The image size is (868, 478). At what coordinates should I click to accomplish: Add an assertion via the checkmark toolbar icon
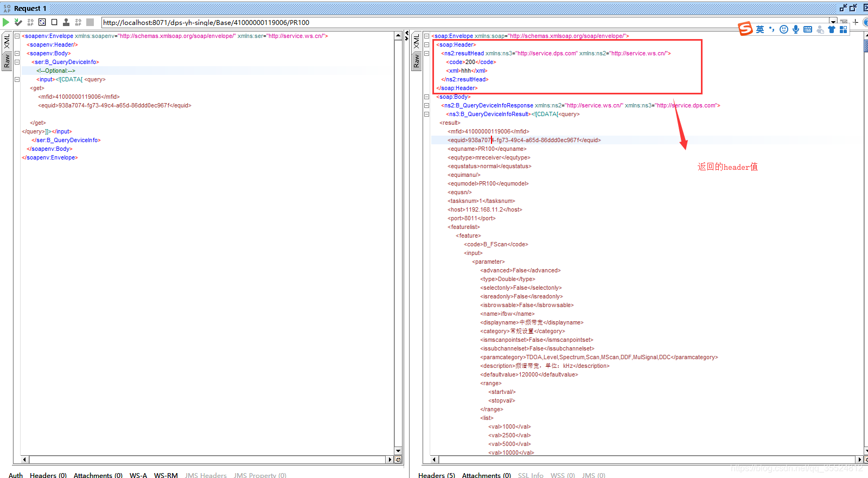(18, 22)
